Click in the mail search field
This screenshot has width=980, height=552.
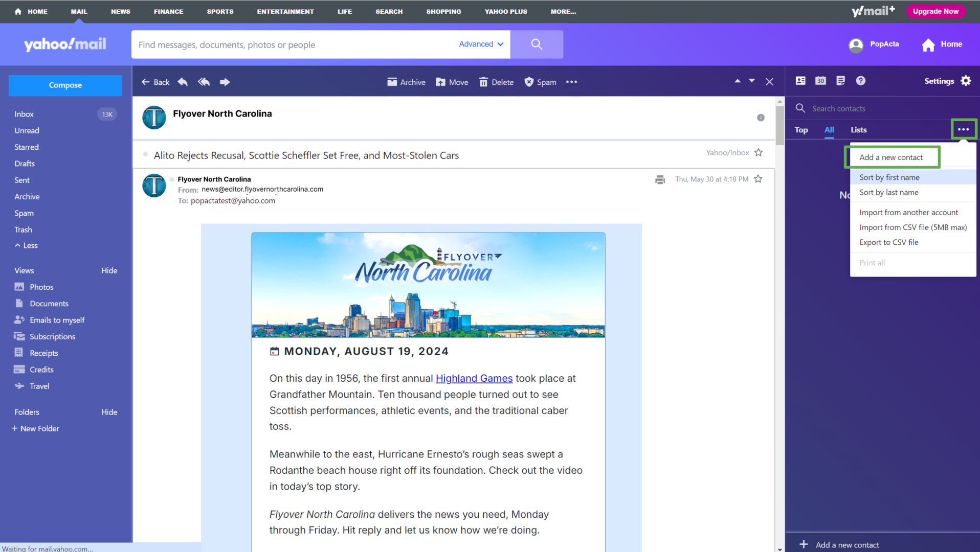(294, 44)
